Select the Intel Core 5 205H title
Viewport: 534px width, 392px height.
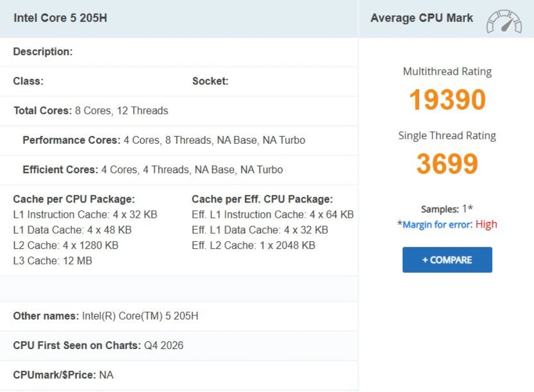(x=60, y=18)
